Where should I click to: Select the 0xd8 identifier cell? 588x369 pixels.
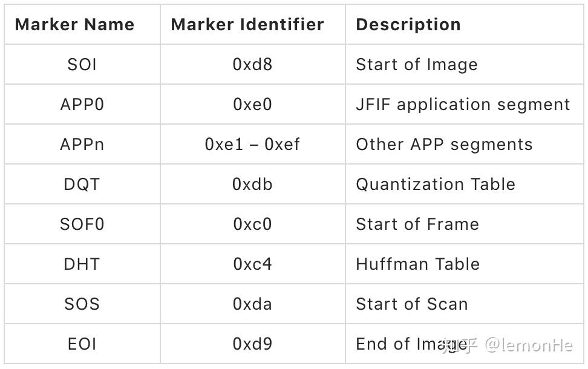[x=252, y=65]
